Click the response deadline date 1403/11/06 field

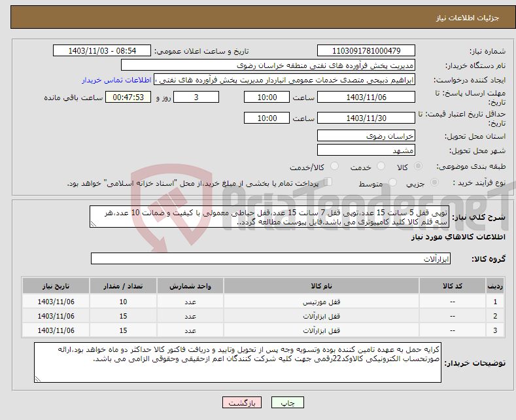point(366,97)
